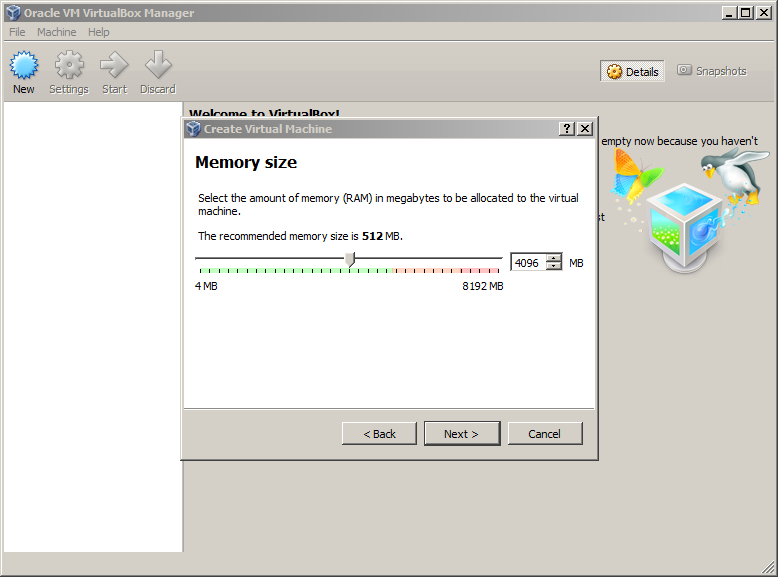The width and height of the screenshot is (778, 577).
Task: Go to previous step with Back button
Action: click(379, 434)
